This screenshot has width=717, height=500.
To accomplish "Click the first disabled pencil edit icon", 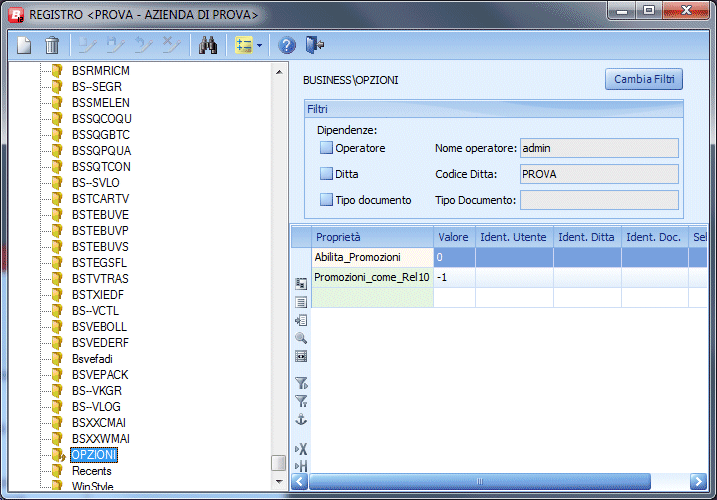I will (87, 45).
